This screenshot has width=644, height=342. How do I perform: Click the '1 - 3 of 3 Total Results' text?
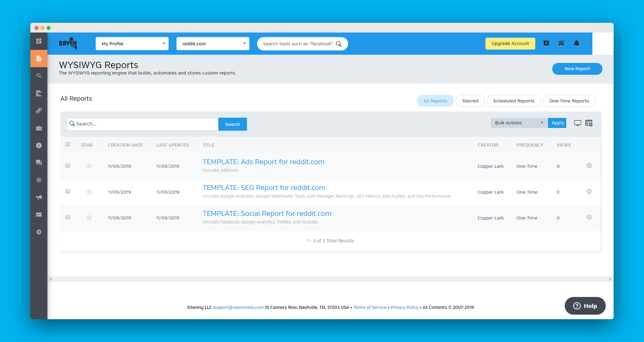330,241
